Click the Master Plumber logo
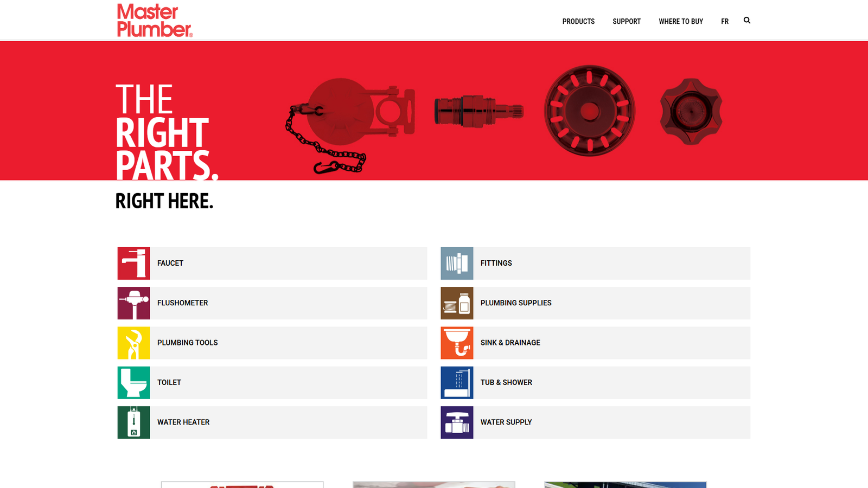The width and height of the screenshot is (868, 488). pyautogui.click(x=155, y=21)
